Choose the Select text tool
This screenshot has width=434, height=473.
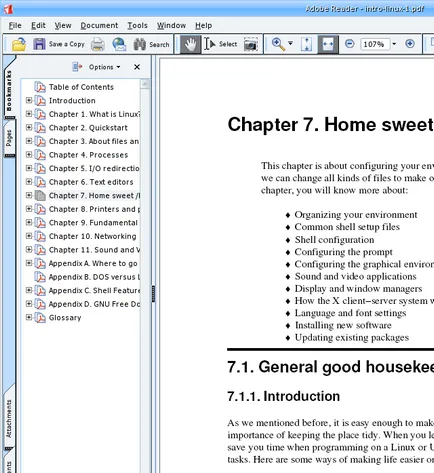(221, 44)
